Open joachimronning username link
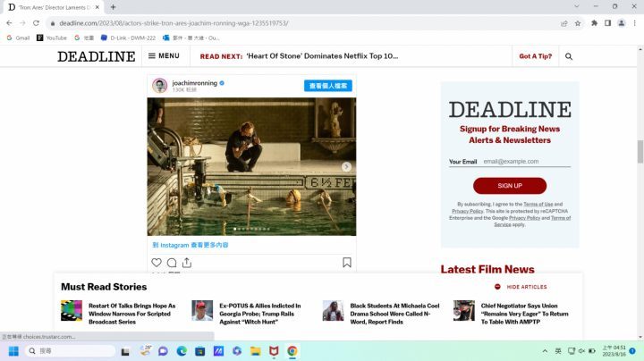644x361 pixels. [x=195, y=83]
